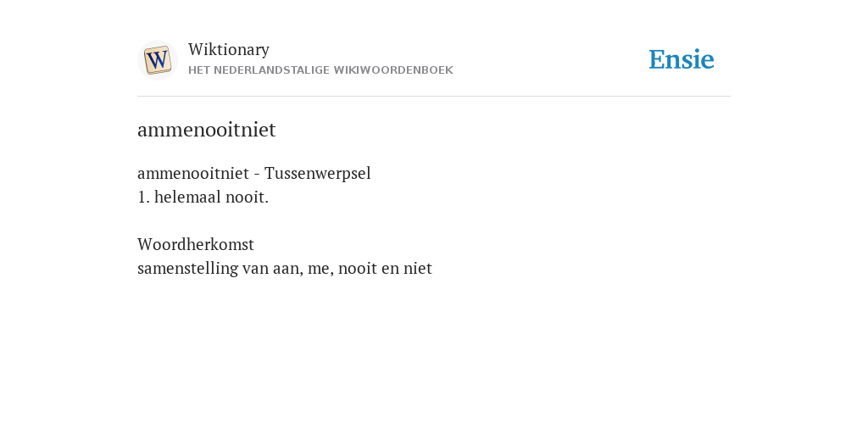Click the Wiktionary W logo icon
The width and height of the screenshot is (868, 434).
(x=157, y=60)
